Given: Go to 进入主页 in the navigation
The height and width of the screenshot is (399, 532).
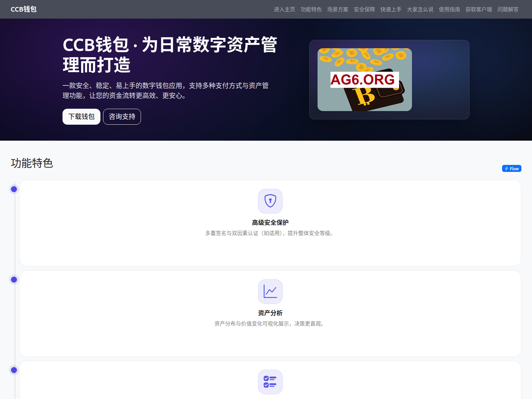Looking at the screenshot, I should coord(284,9).
